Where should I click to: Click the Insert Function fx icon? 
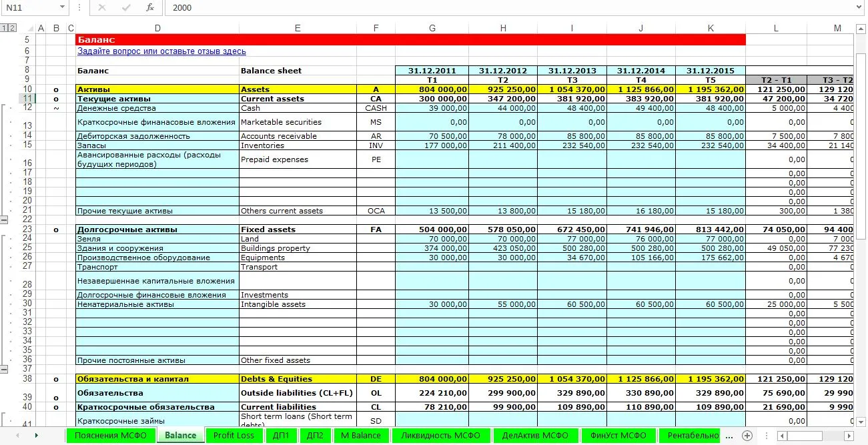pyautogui.click(x=150, y=7)
